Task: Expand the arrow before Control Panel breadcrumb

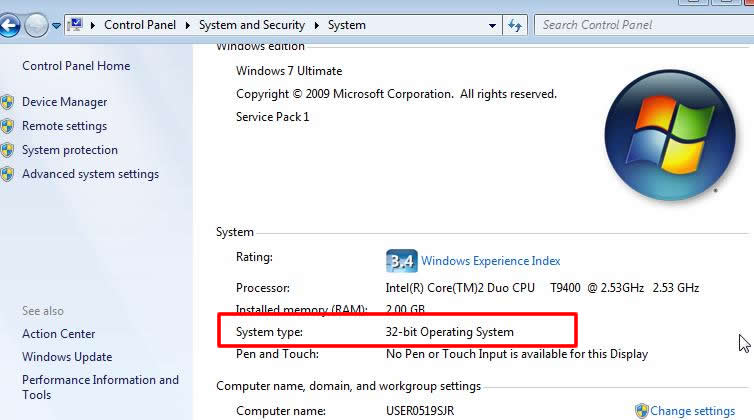Action: [x=93, y=25]
